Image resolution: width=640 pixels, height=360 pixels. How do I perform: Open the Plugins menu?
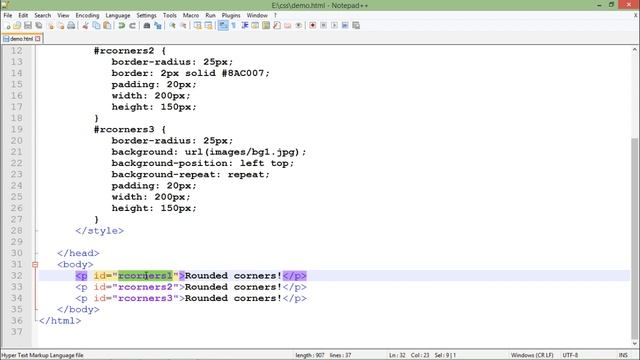231,16
